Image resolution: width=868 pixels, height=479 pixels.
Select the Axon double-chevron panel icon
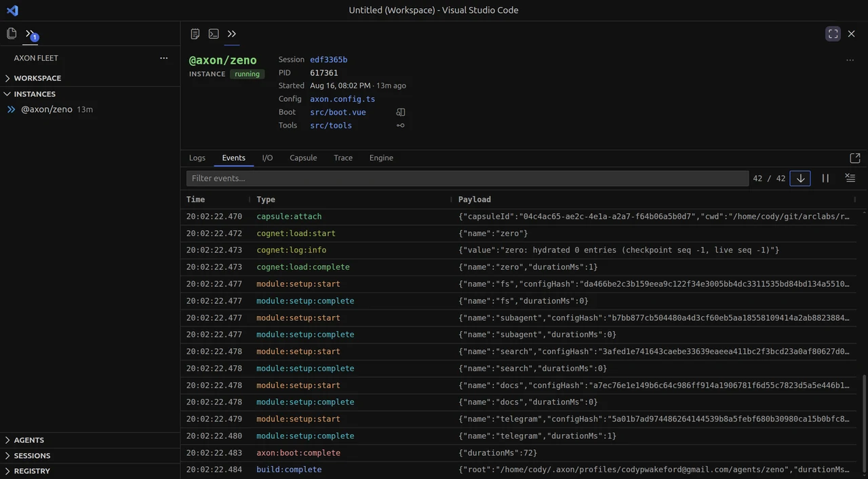(x=232, y=33)
